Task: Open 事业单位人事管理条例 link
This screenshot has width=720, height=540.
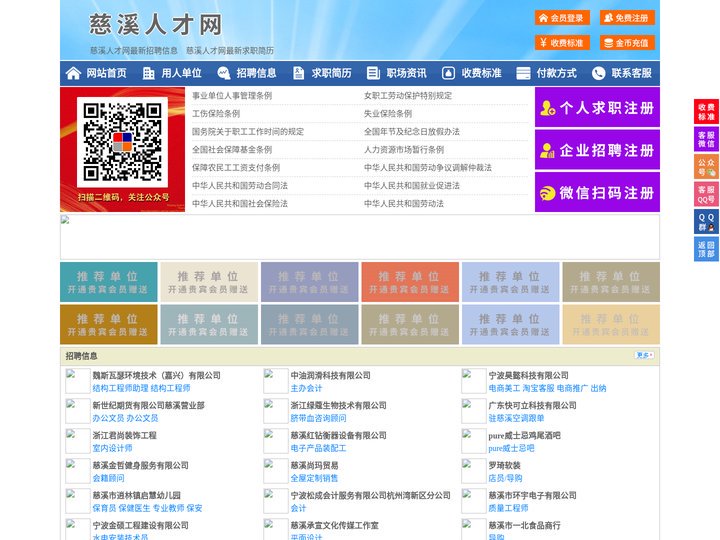Action: tap(232, 96)
